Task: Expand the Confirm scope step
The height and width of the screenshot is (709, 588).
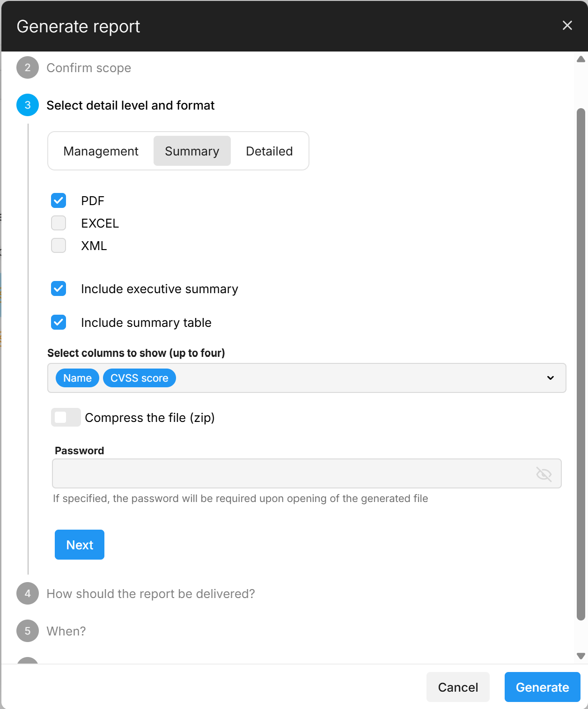Action: pyautogui.click(x=88, y=68)
